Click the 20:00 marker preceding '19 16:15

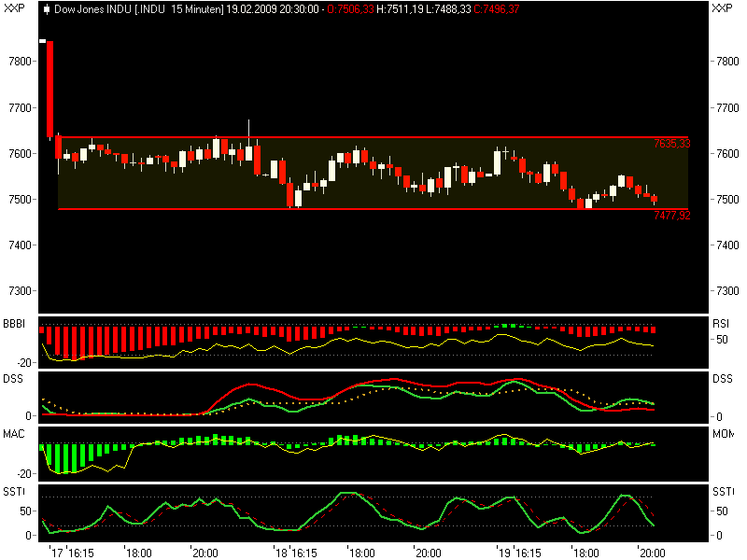pos(429,553)
